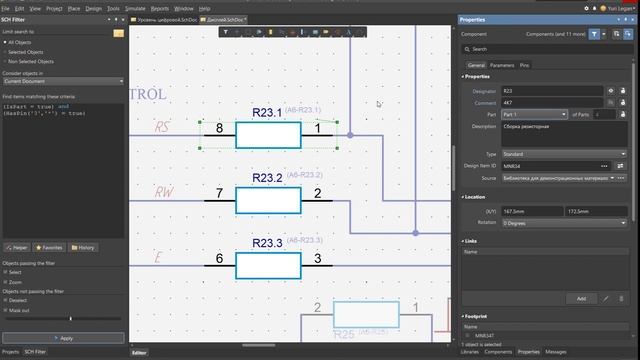Click the Properties panel Search field
Image resolution: width=640 pixels, height=360 pixels.
click(547, 49)
